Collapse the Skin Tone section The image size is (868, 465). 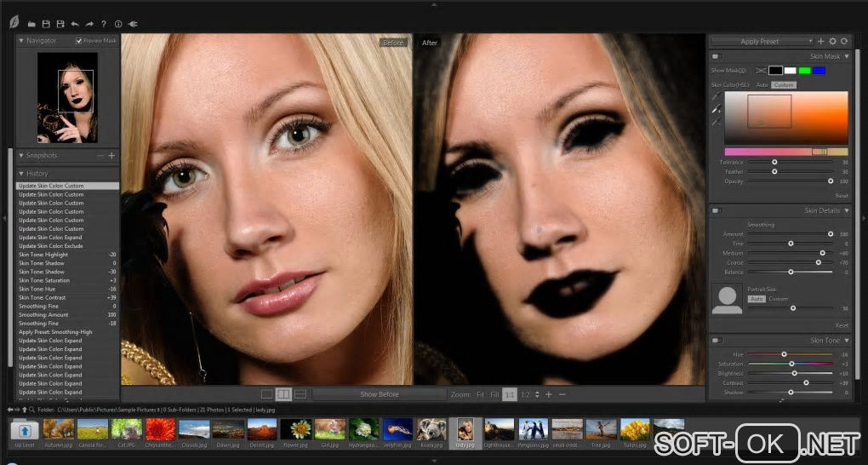847,341
